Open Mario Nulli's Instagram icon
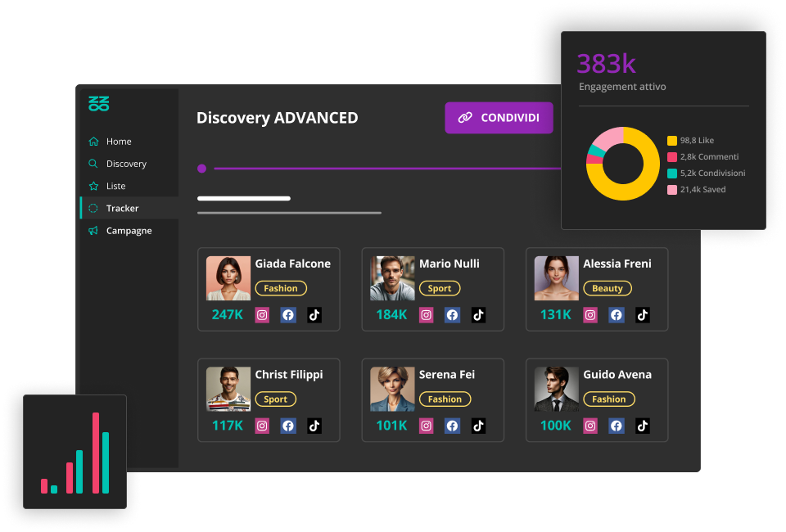 [x=426, y=315]
